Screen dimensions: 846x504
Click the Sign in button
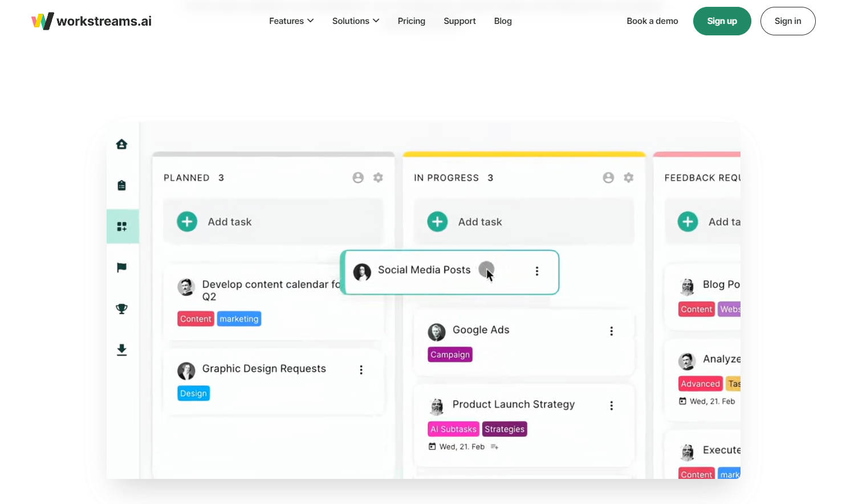click(x=788, y=21)
